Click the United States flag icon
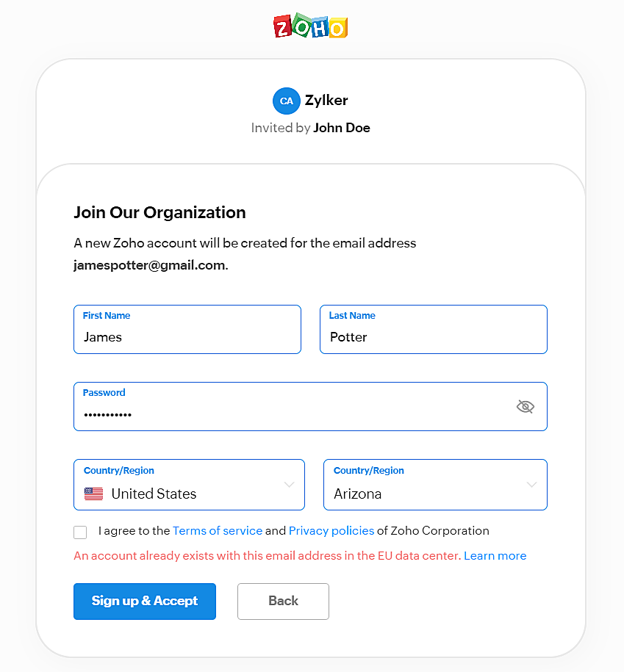Screen dimensions: 624x672 click(93, 494)
